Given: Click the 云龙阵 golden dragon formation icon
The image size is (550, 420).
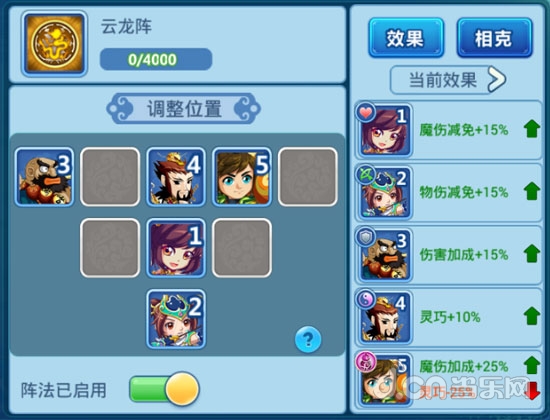Looking at the screenshot, I should (x=54, y=44).
